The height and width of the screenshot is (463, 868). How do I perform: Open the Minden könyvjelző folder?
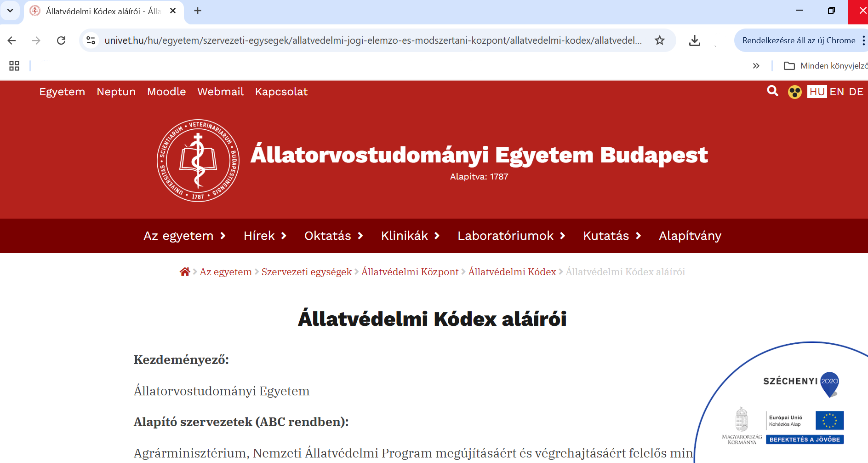click(x=826, y=66)
